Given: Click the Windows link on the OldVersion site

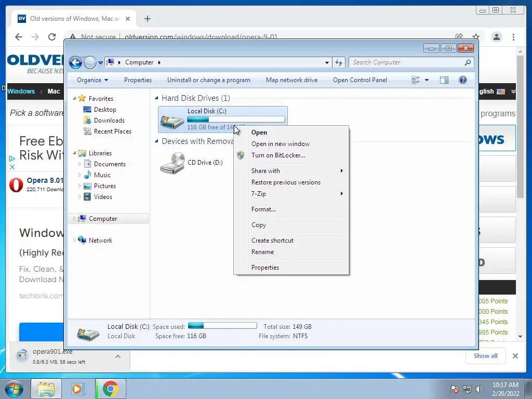Looking at the screenshot, I should [x=21, y=91].
